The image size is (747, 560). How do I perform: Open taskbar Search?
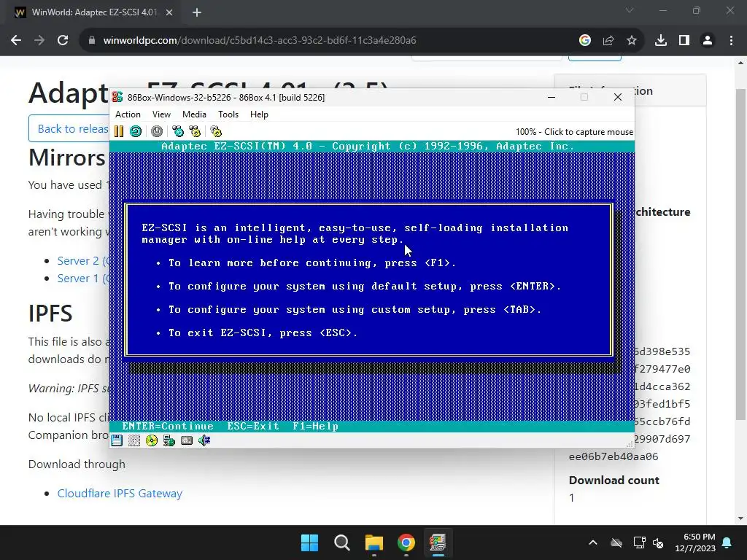tap(342, 542)
